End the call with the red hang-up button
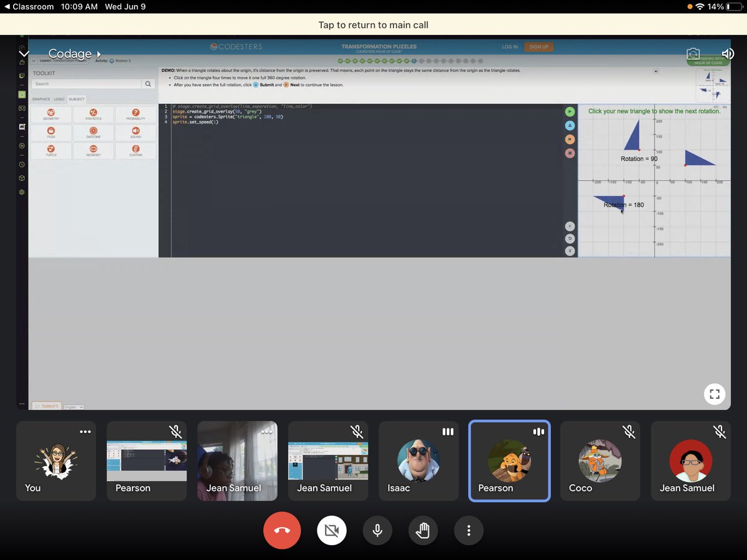The width and height of the screenshot is (747, 560). click(282, 531)
